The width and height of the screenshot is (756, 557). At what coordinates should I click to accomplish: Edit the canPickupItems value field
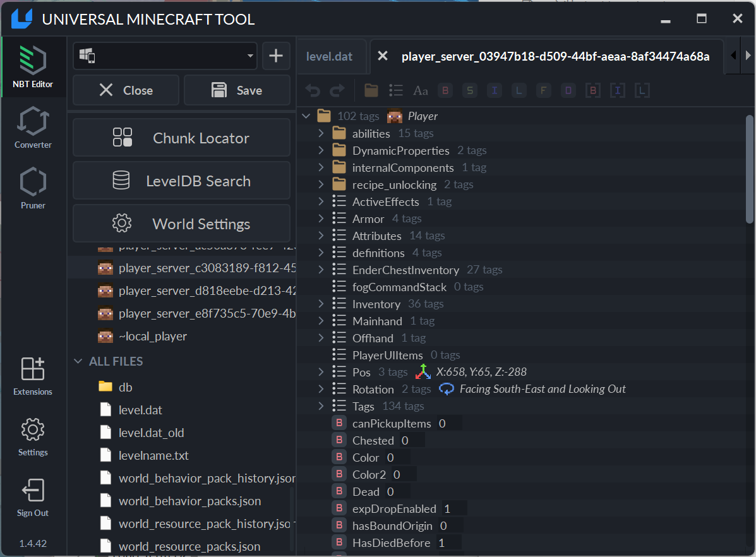click(449, 423)
